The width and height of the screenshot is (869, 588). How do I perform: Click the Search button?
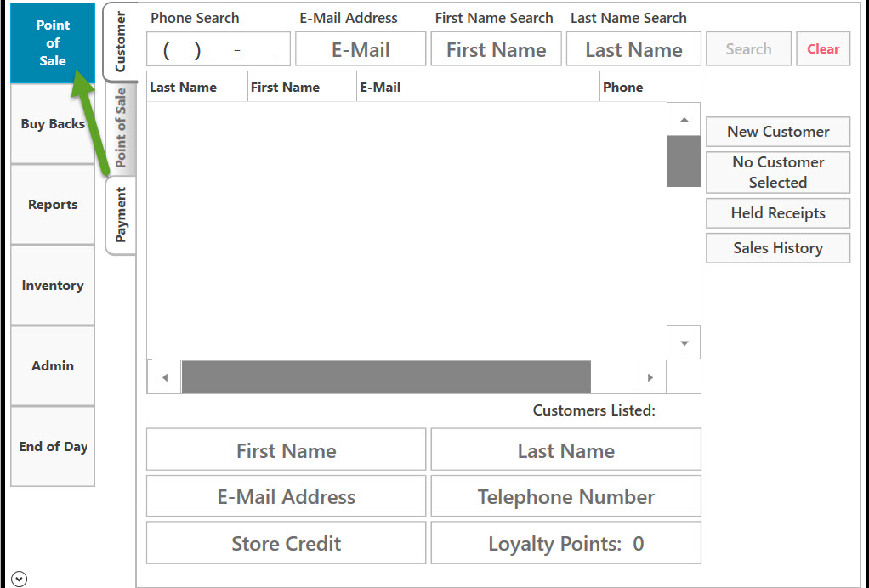pos(748,48)
